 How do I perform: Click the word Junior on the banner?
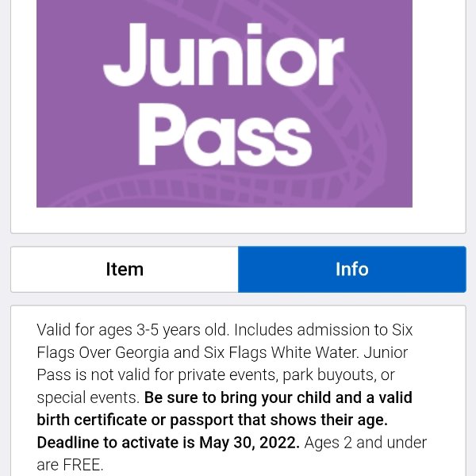[224, 56]
